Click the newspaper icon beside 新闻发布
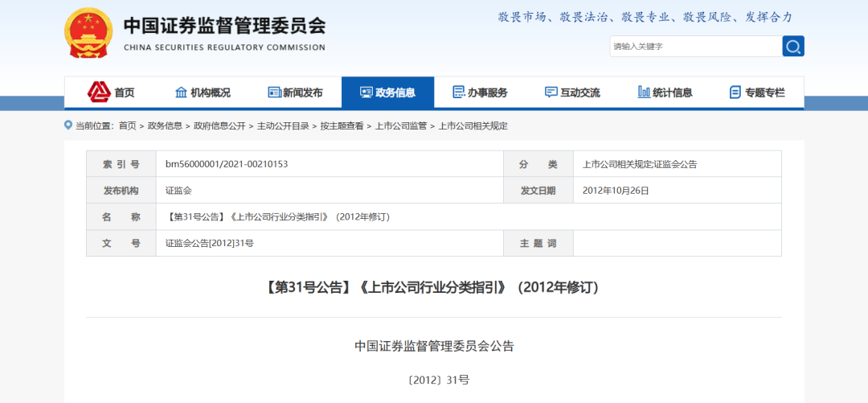The image size is (868, 403). [274, 93]
